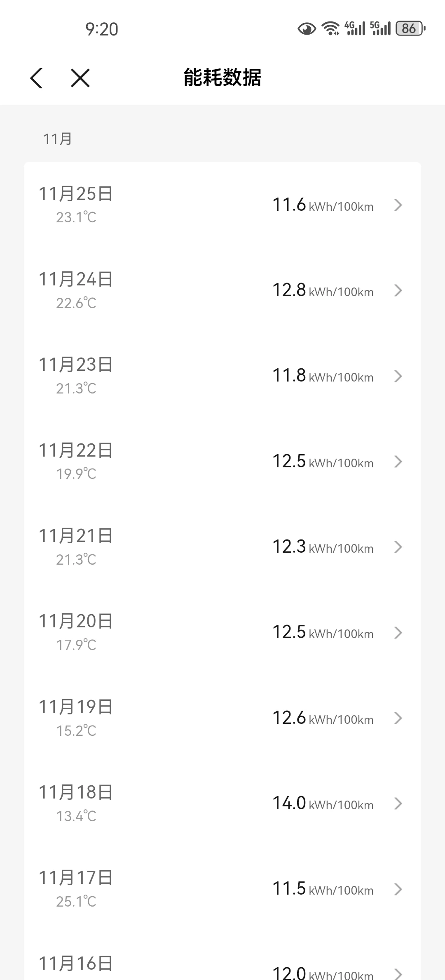Select the 11月20日 date label

point(76,621)
